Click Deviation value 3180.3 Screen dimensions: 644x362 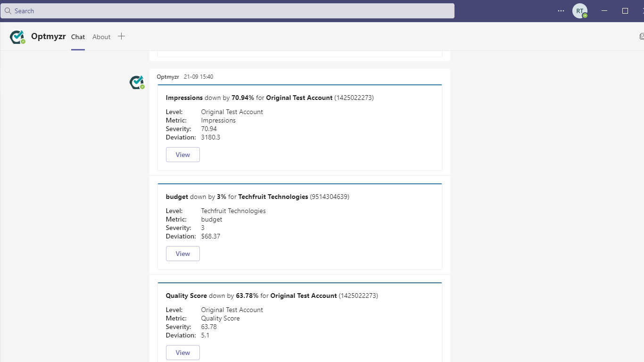[x=211, y=137]
